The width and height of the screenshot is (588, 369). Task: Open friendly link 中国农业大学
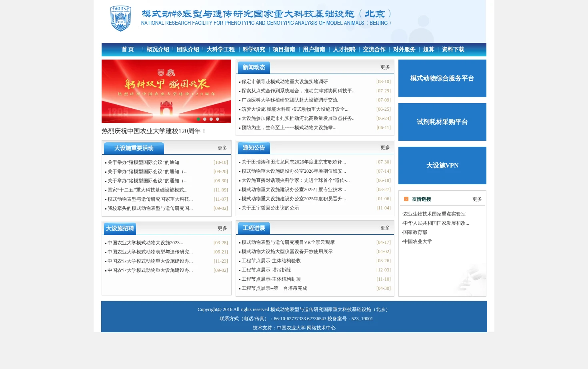(x=417, y=241)
